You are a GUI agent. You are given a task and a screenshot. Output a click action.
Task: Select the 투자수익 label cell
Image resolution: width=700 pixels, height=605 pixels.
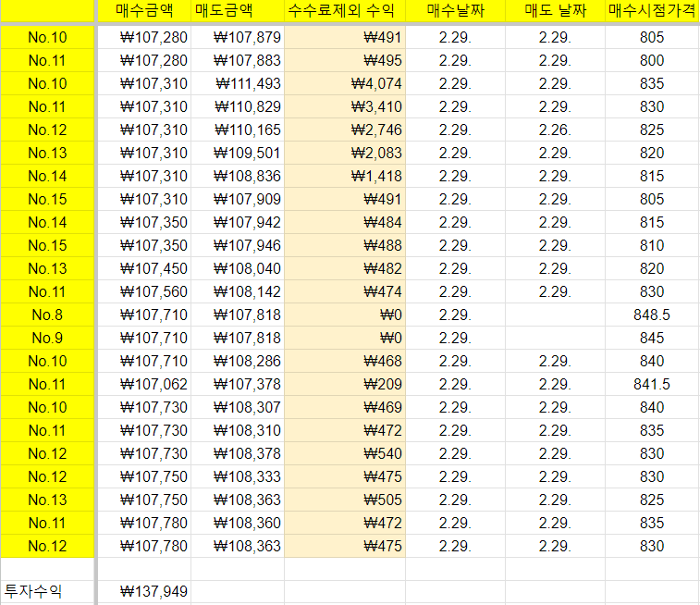click(x=47, y=592)
